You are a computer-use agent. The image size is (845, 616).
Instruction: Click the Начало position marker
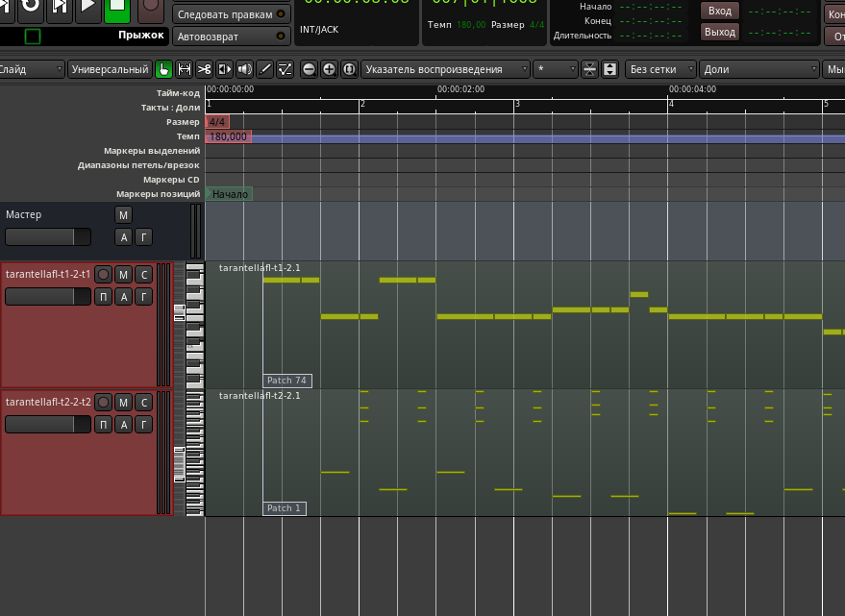point(230,194)
